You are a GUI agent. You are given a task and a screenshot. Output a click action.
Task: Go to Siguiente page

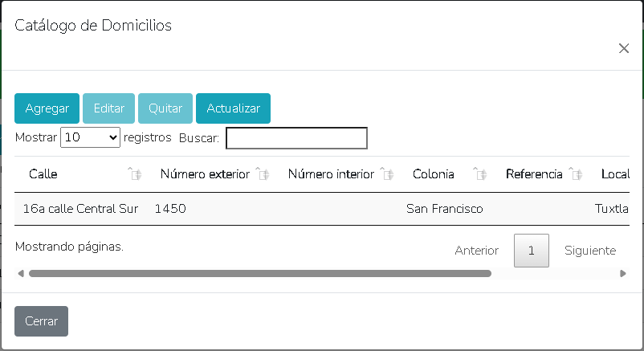590,251
